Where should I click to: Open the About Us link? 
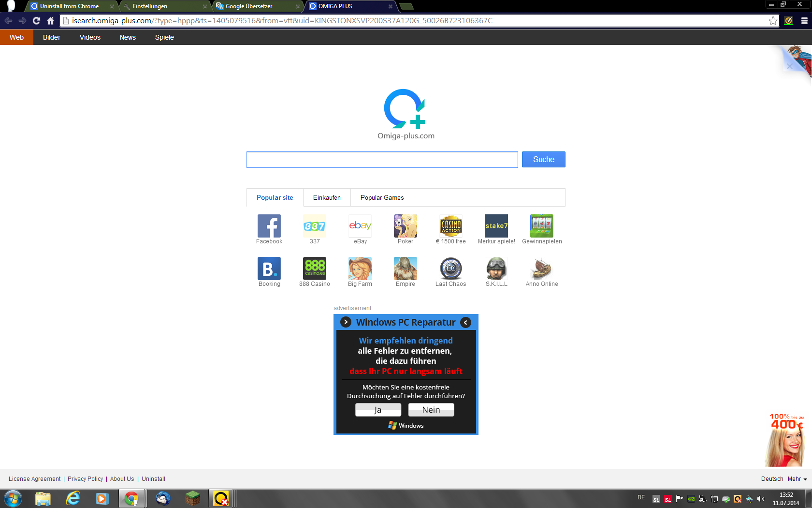pos(122,479)
